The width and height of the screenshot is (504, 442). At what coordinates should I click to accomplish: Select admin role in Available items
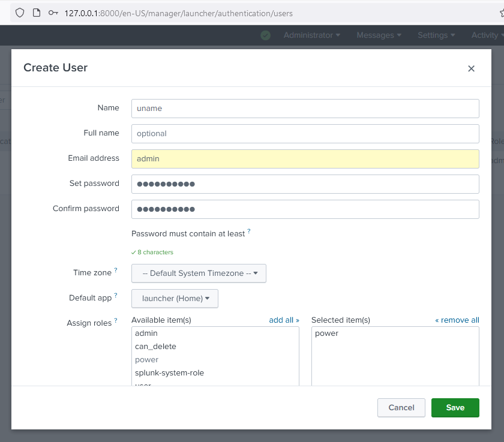click(x=146, y=333)
